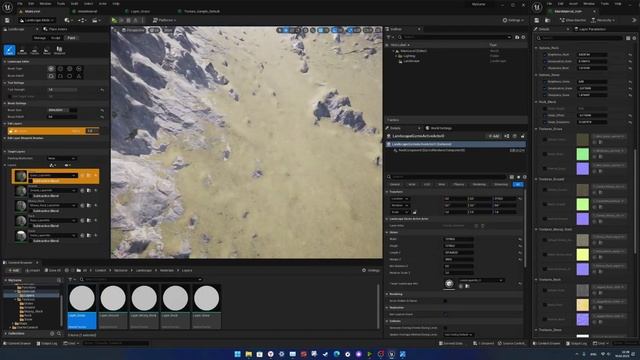The height and width of the screenshot is (360, 640).
Task: Open the World Settings tab
Action: point(438,128)
